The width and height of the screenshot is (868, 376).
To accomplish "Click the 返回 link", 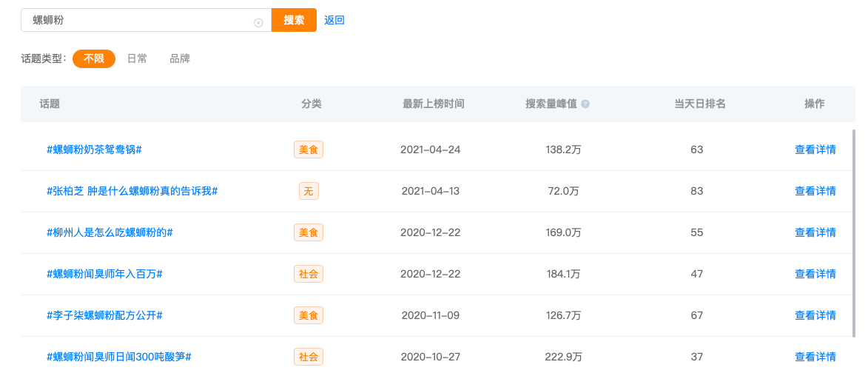I will tap(334, 21).
